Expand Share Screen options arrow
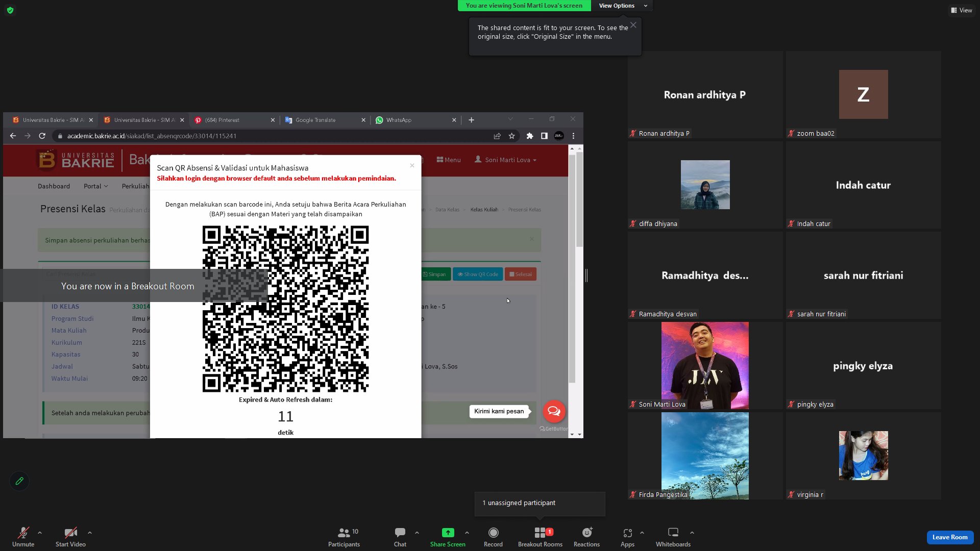Image resolution: width=980 pixels, height=551 pixels. point(467,533)
